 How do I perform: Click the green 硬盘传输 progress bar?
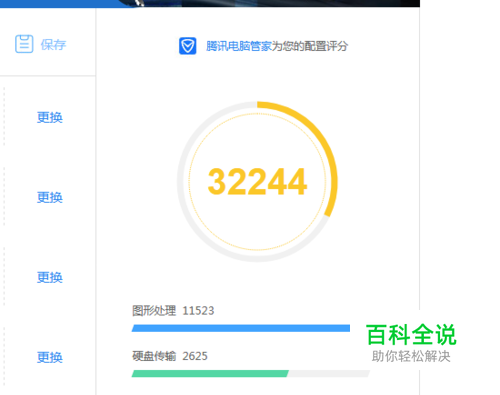(x=210, y=374)
